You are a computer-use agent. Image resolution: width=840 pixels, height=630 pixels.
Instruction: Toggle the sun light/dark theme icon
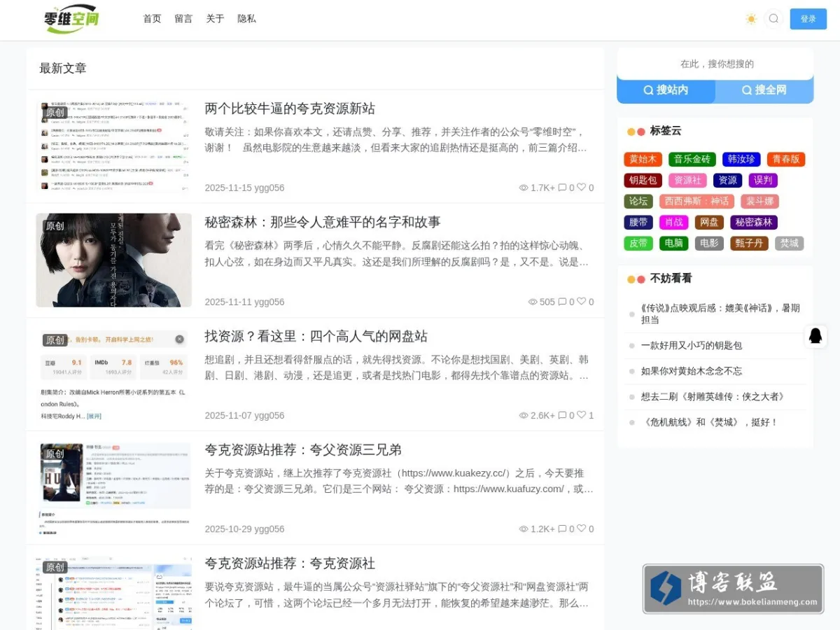(x=751, y=19)
